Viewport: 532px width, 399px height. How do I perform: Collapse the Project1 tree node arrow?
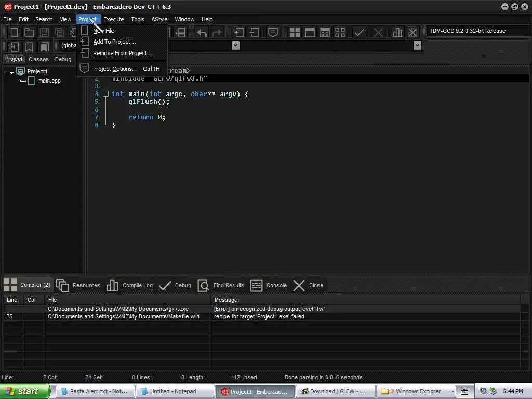click(11, 72)
